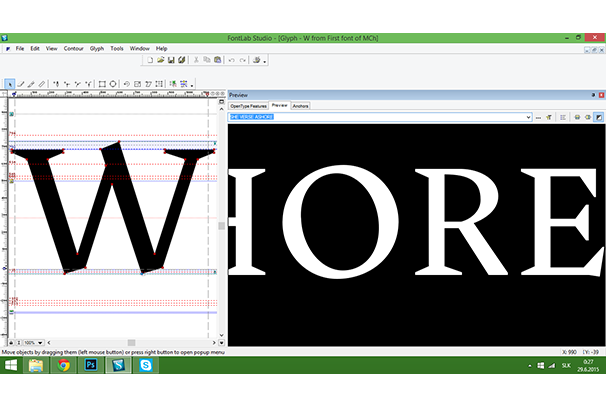Click the New document icon

point(149,60)
